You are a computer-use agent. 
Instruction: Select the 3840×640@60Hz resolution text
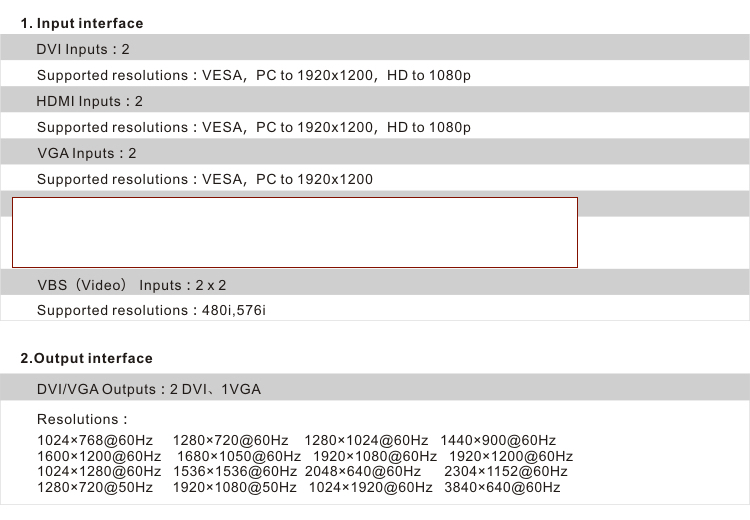coord(502,487)
